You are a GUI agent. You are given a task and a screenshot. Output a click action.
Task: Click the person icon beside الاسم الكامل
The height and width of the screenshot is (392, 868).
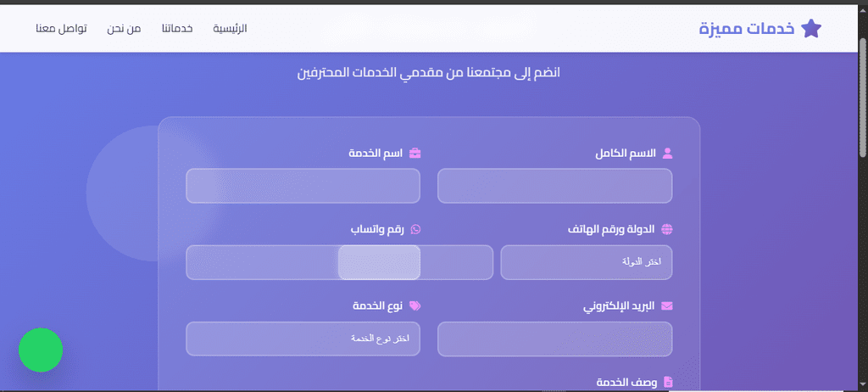click(x=667, y=154)
